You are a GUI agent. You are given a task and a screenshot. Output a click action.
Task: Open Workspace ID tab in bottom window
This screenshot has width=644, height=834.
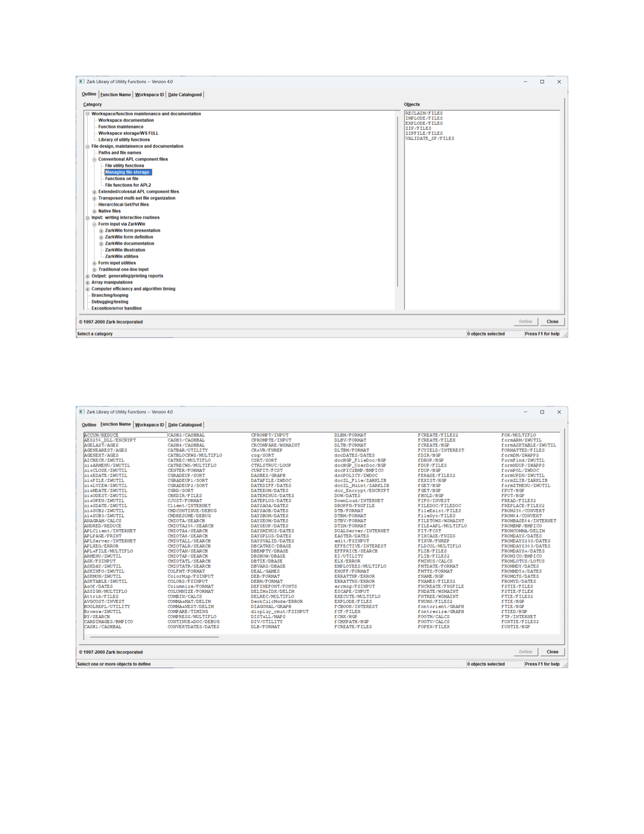[x=149, y=425]
